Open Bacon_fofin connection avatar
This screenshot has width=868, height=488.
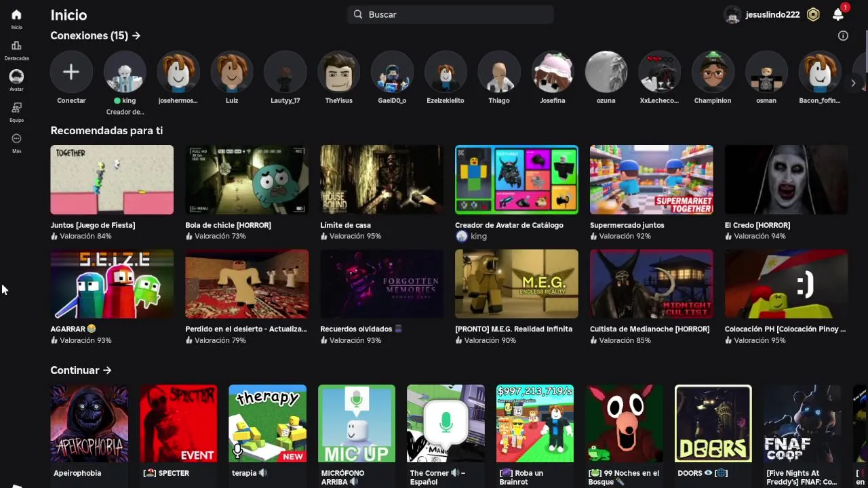click(x=820, y=72)
